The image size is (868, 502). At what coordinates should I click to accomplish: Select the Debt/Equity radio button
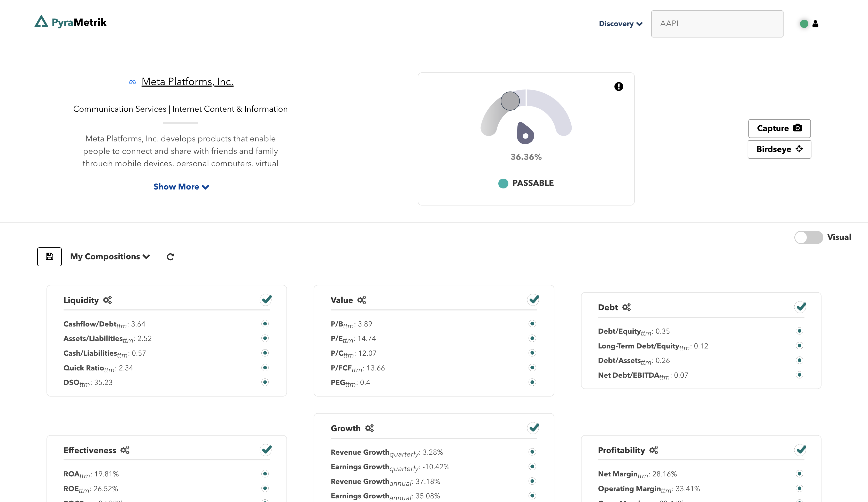tap(800, 331)
